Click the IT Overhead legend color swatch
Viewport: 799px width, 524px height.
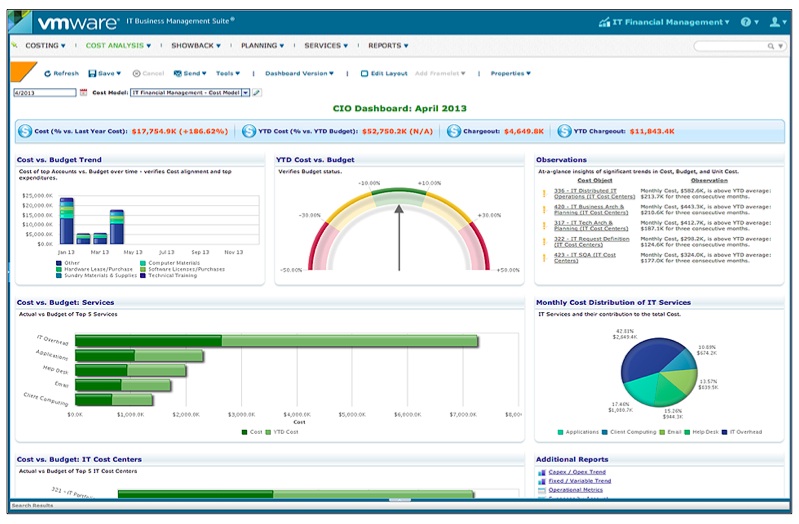point(725,432)
